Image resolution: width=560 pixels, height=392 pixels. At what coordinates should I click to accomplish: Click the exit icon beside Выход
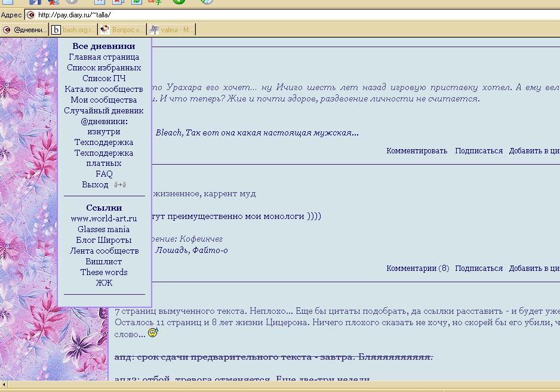click(119, 185)
